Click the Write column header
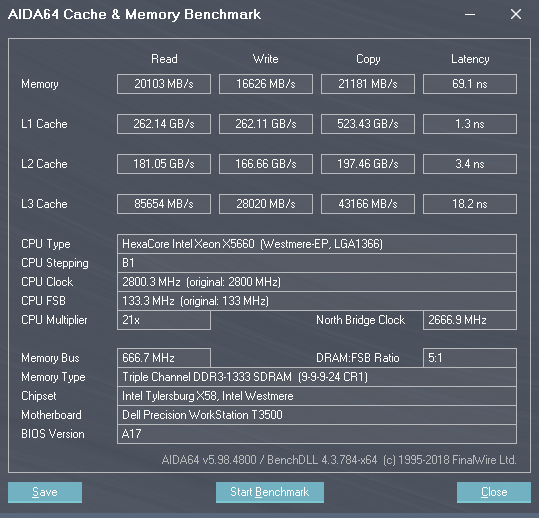The image size is (539, 518). point(266,59)
